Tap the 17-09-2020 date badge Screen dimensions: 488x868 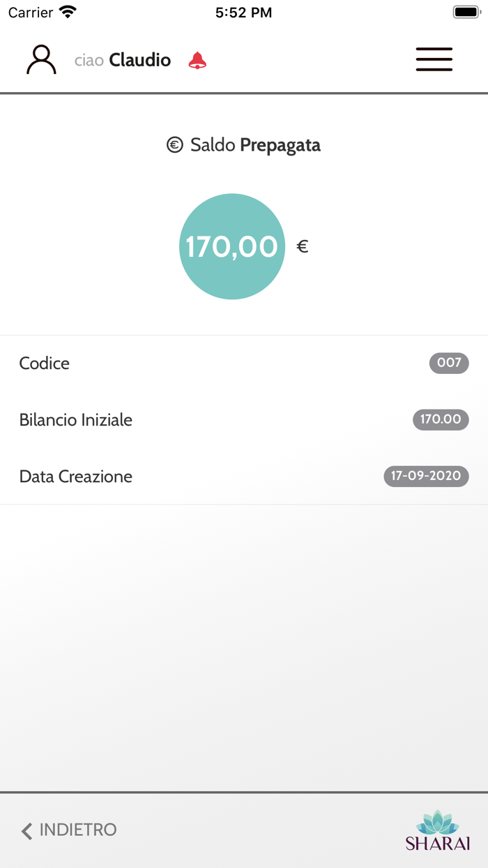point(426,476)
